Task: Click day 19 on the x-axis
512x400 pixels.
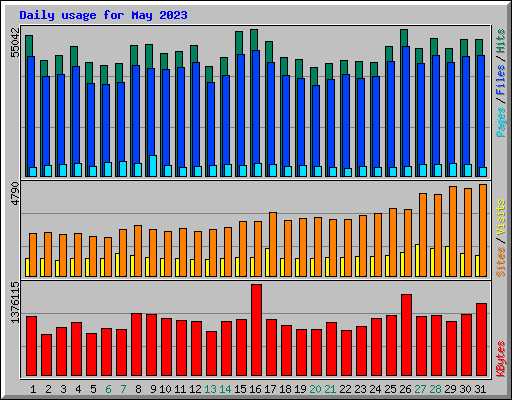Action: (300, 389)
